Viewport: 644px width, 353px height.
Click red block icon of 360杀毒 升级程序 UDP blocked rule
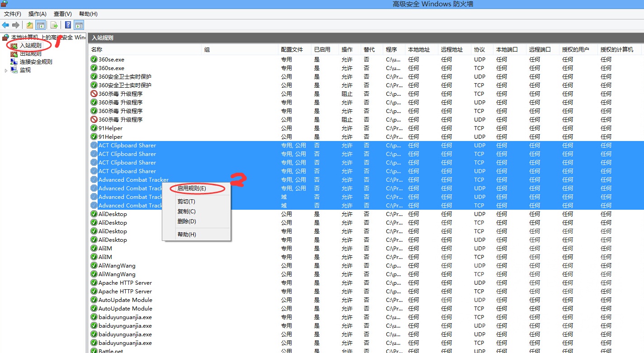click(94, 119)
